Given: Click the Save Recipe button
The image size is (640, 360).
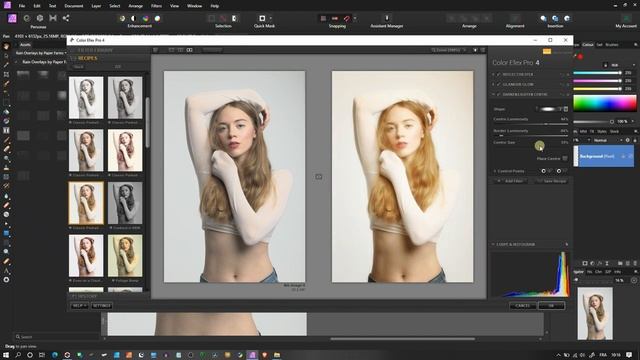Looking at the screenshot, I should [x=551, y=181].
